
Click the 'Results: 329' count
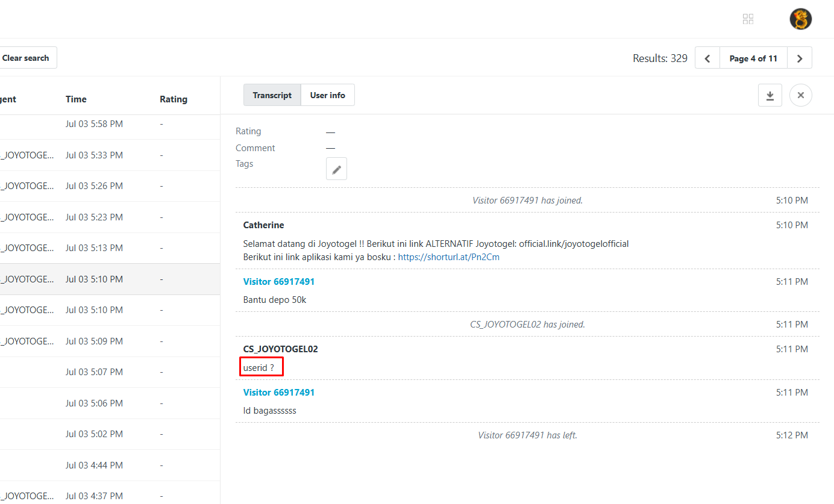tap(660, 58)
